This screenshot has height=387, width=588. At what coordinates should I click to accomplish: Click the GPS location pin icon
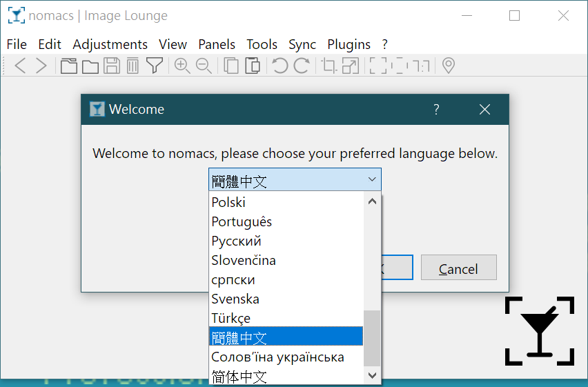(449, 66)
